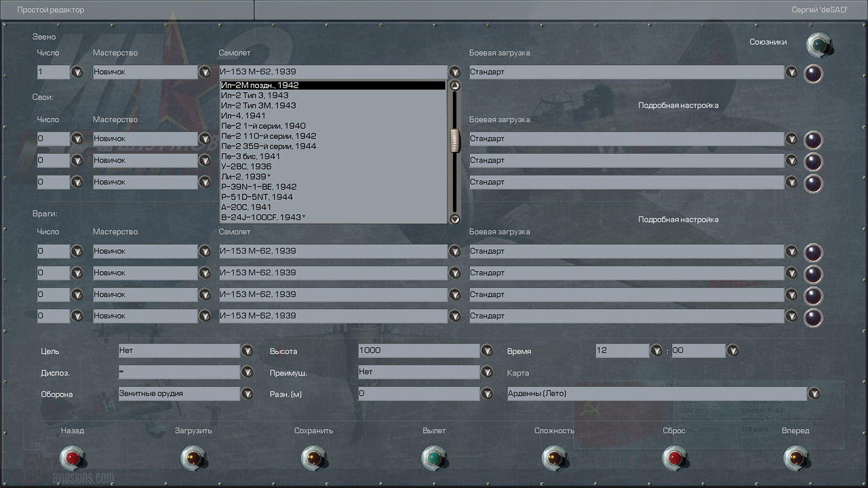The height and width of the screenshot is (488, 868).
Task: Select Пе-2 110-й серии, 1942 entry
Action: click(x=333, y=136)
